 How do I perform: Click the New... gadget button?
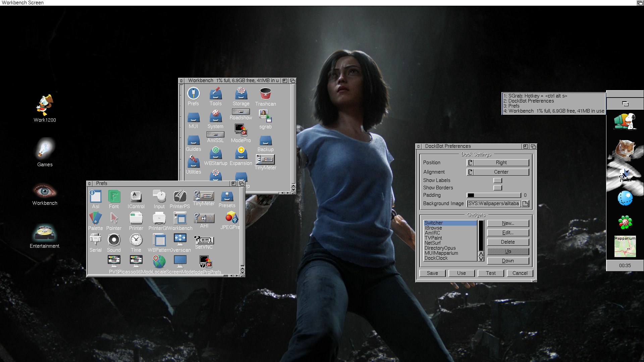click(508, 223)
